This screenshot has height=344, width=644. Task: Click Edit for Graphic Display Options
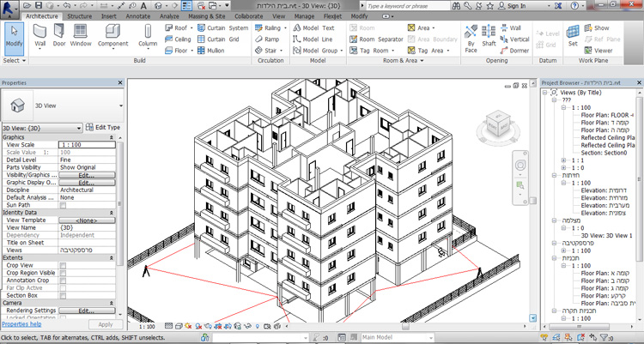point(87,183)
